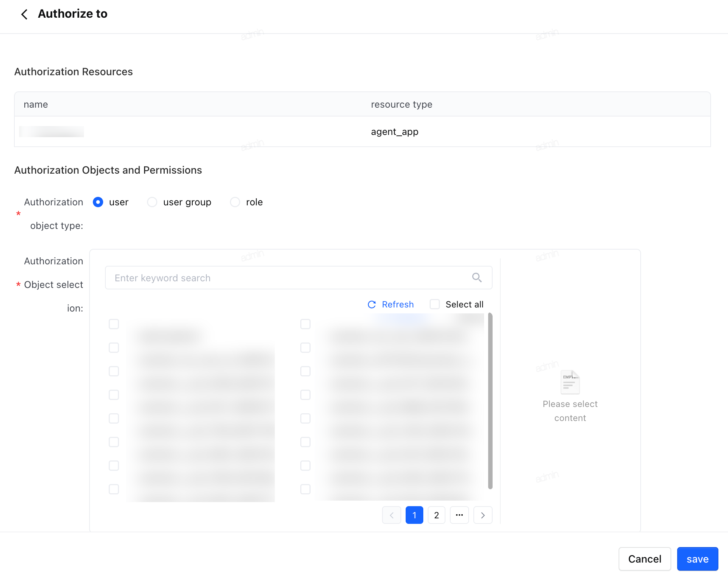Click the empty document placeholder icon
The image size is (728, 581).
tap(570, 382)
